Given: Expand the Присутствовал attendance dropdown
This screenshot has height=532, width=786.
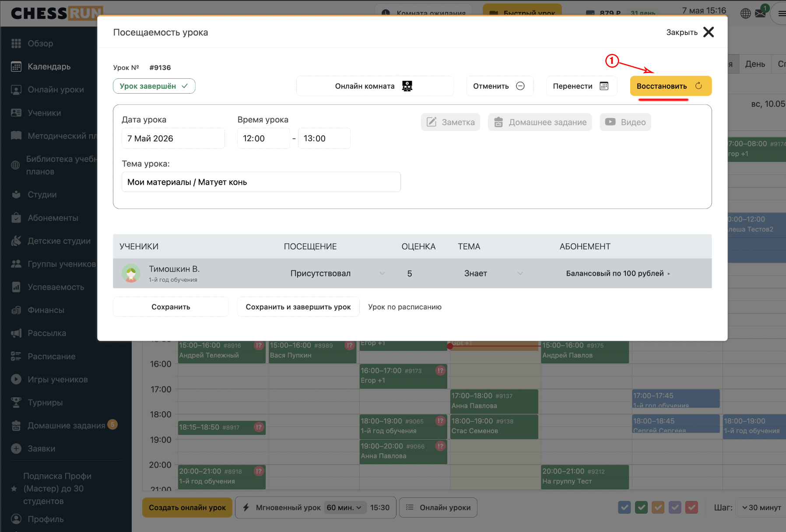Looking at the screenshot, I should [337, 273].
